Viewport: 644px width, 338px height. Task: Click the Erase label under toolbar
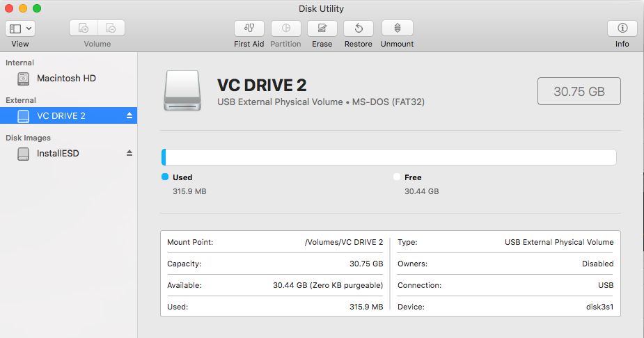322,44
